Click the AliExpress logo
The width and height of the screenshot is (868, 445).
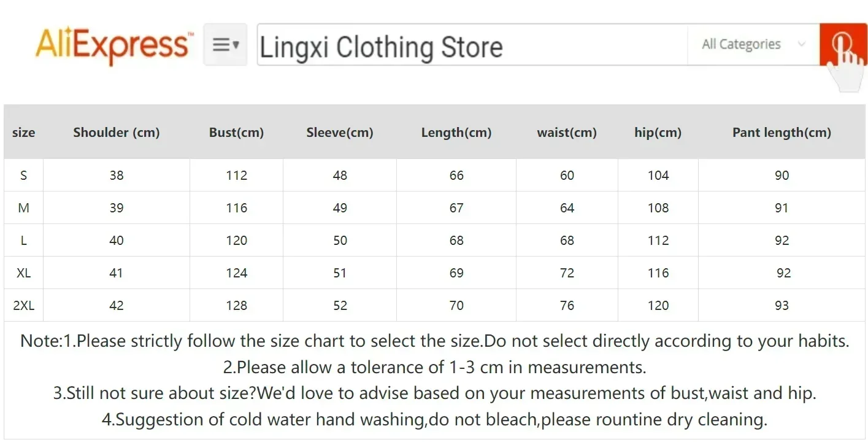tap(114, 45)
